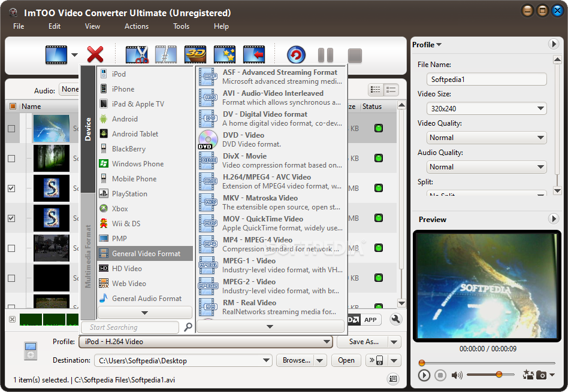Open the Profile iPod - H.264 Video dropdown
Screen dimensions: 568x392
(206, 342)
